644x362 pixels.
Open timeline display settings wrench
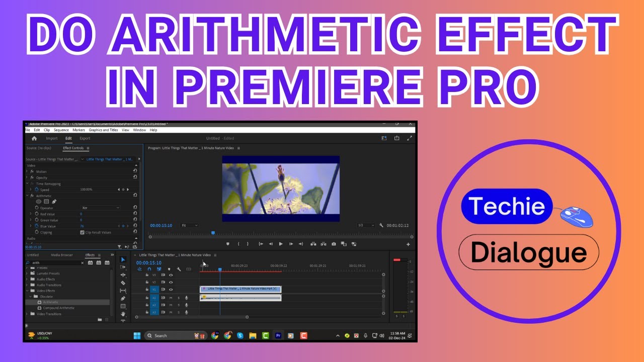coord(179,269)
